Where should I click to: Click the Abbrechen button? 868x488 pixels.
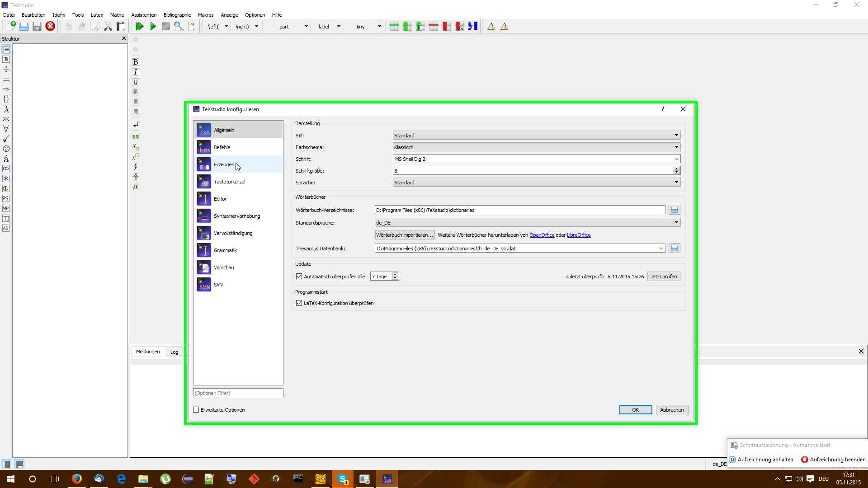click(x=672, y=410)
